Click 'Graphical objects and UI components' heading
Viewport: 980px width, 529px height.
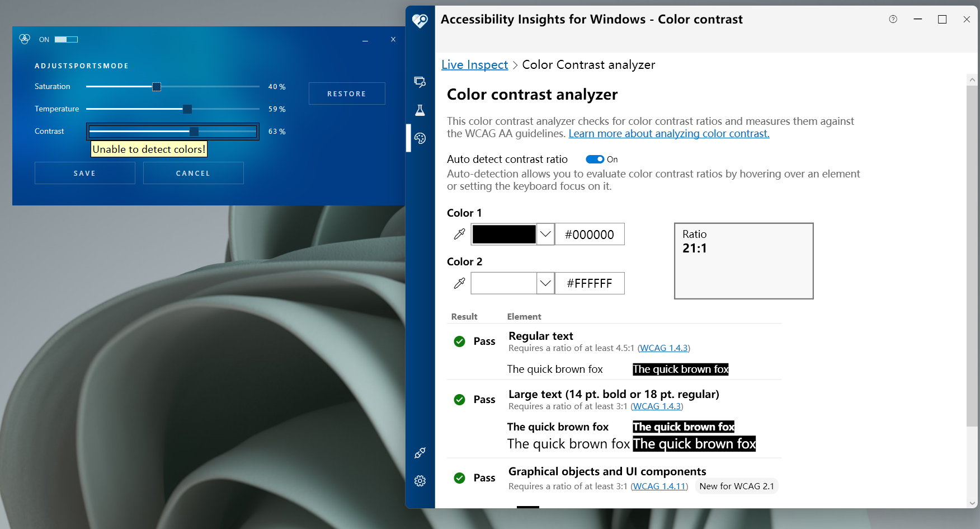coord(607,471)
